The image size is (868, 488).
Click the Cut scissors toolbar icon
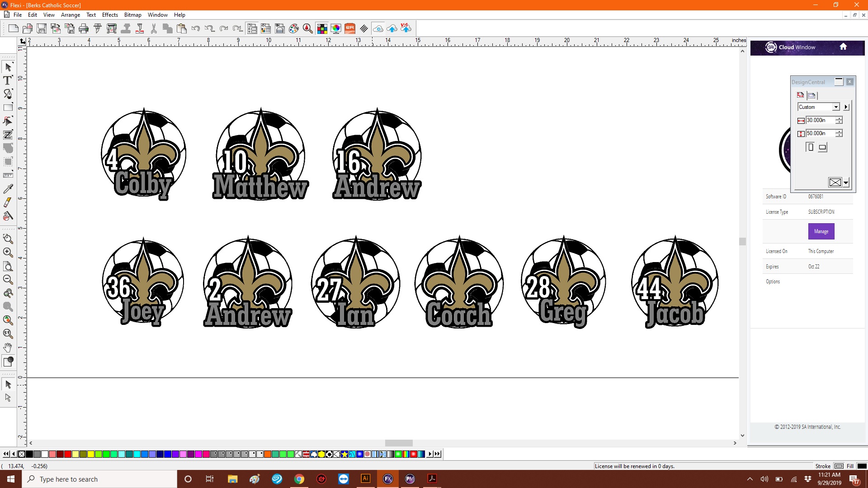click(x=154, y=29)
